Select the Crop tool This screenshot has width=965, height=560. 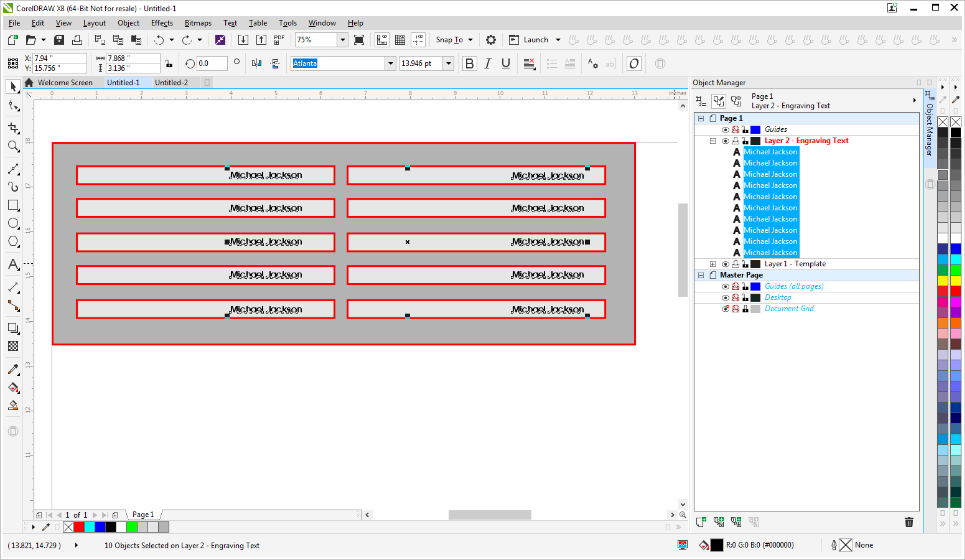pos(13,128)
